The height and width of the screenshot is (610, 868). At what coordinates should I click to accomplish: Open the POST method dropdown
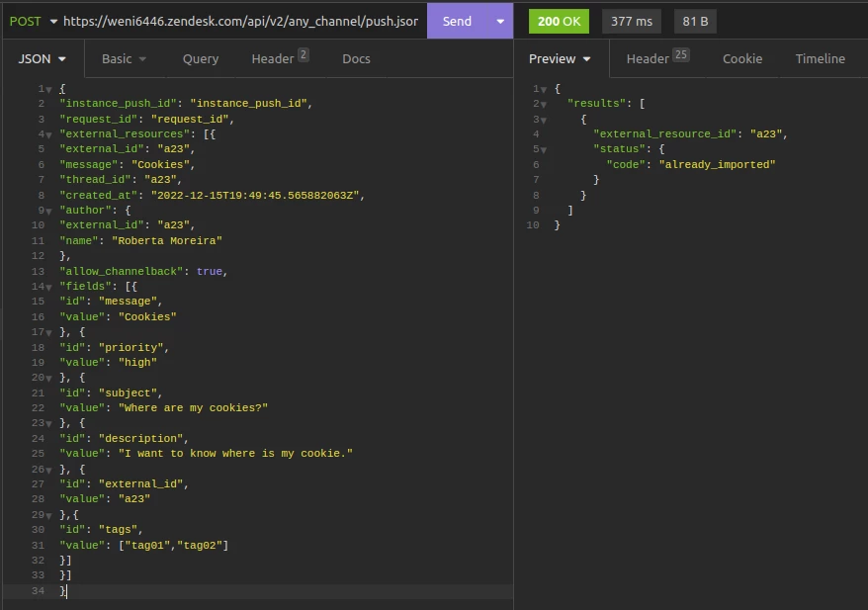tap(34, 21)
